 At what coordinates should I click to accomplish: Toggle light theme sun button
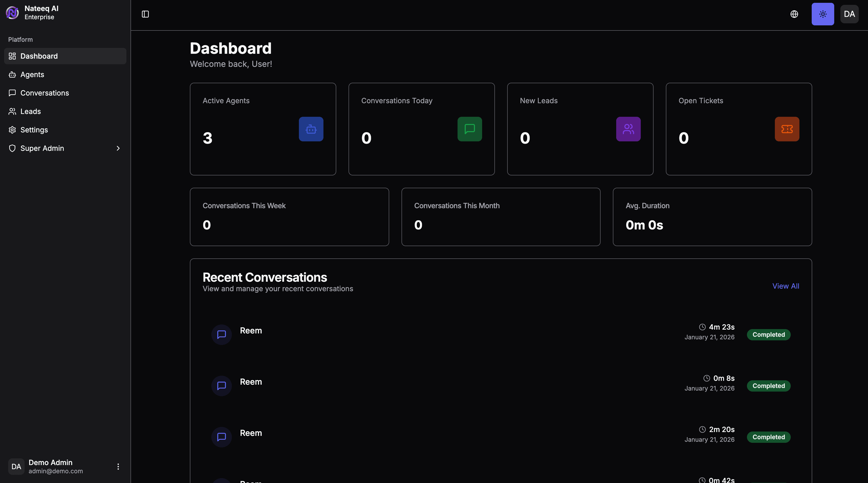click(822, 14)
